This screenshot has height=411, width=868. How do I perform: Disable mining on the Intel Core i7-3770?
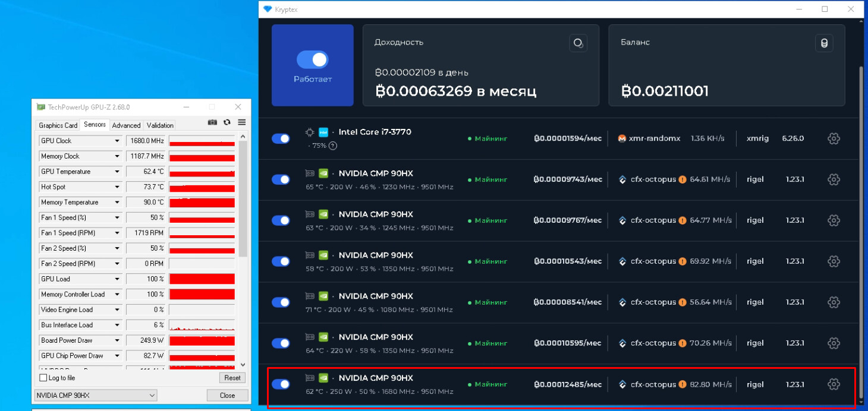[x=281, y=138]
